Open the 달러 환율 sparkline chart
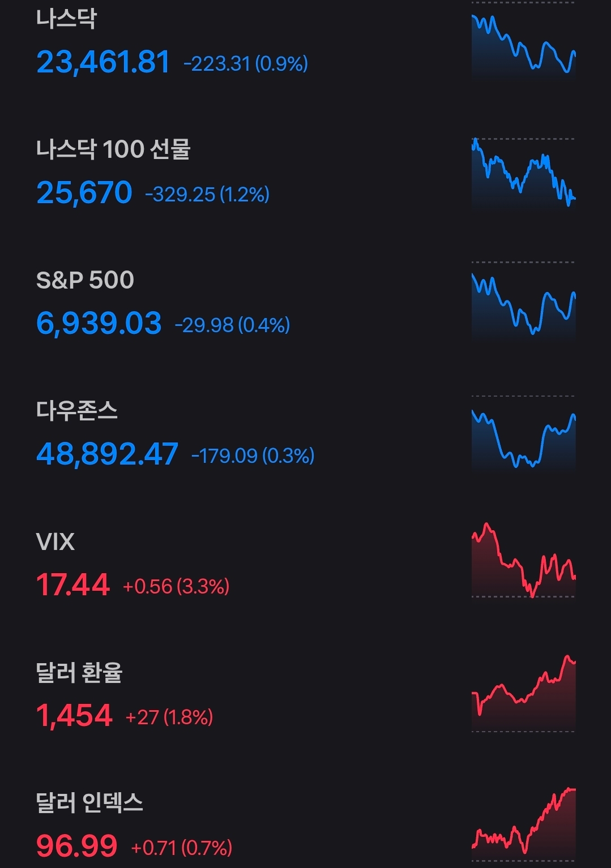This screenshot has height=868, width=611. coord(523,693)
